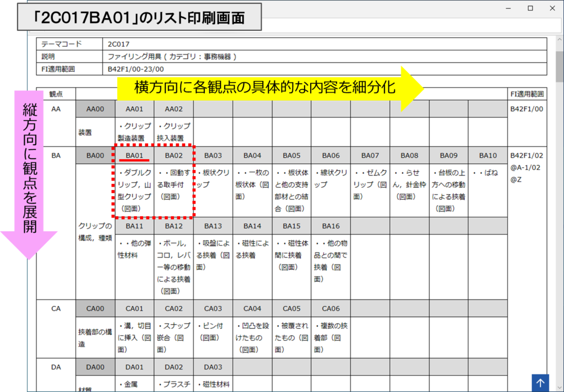Select the BA07 code header

(x=370, y=156)
